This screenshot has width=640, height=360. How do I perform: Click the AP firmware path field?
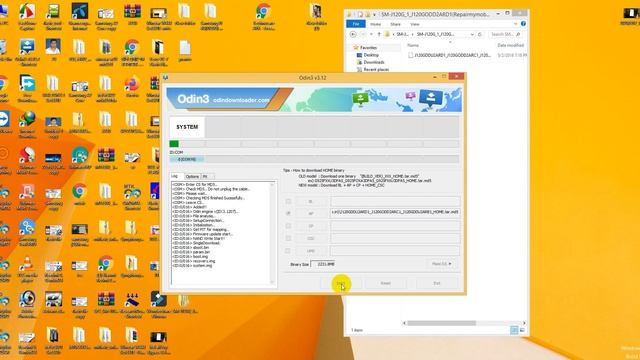click(395, 212)
